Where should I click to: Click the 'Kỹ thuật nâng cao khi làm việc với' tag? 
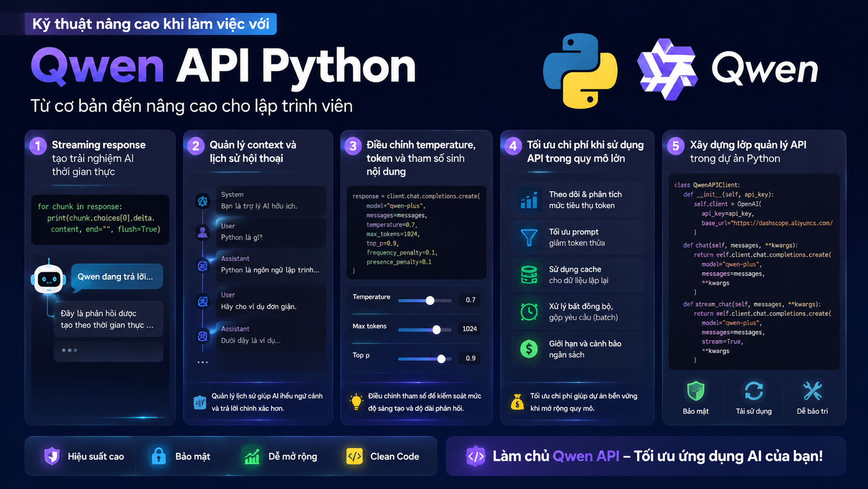pyautogui.click(x=151, y=24)
